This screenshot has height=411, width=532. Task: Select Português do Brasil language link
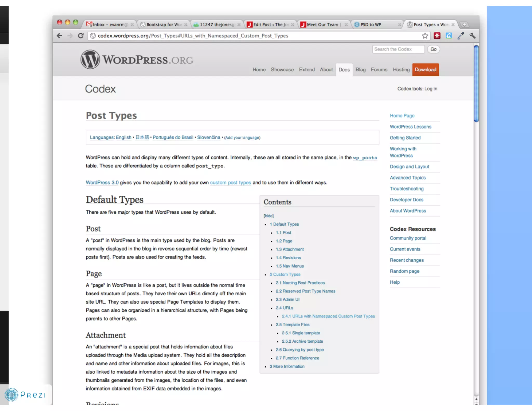pyautogui.click(x=173, y=137)
